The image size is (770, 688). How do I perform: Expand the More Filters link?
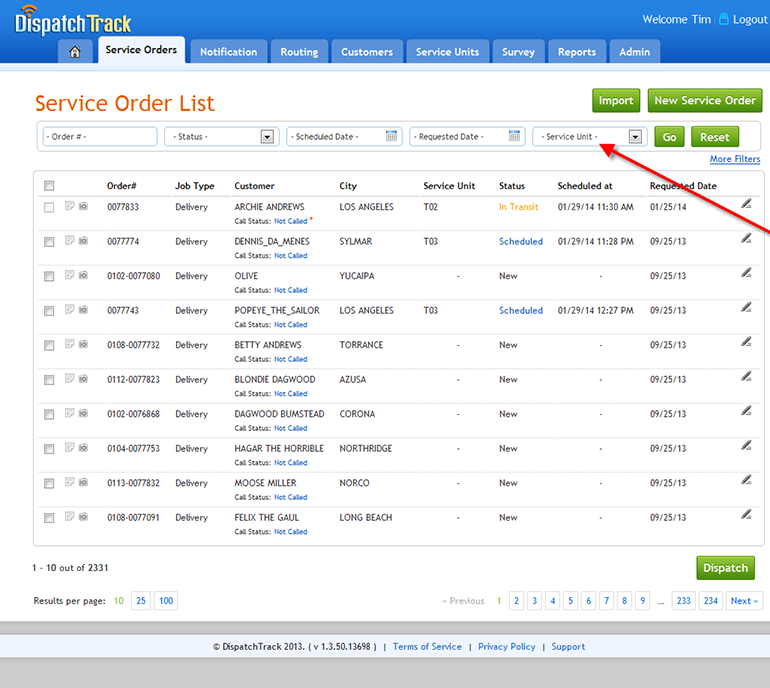point(734,160)
